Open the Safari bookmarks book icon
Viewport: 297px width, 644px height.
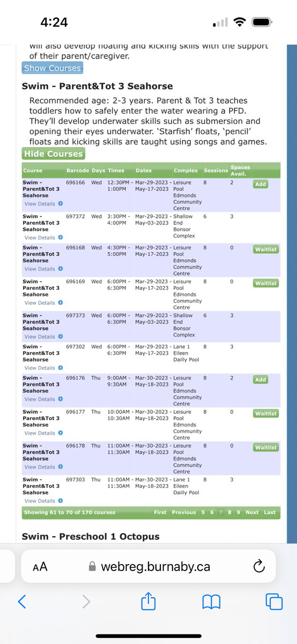click(211, 602)
